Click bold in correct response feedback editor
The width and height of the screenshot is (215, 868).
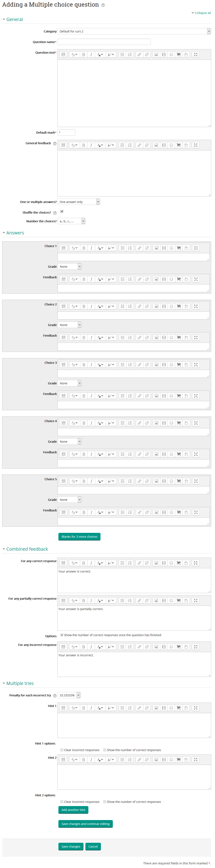click(x=84, y=563)
